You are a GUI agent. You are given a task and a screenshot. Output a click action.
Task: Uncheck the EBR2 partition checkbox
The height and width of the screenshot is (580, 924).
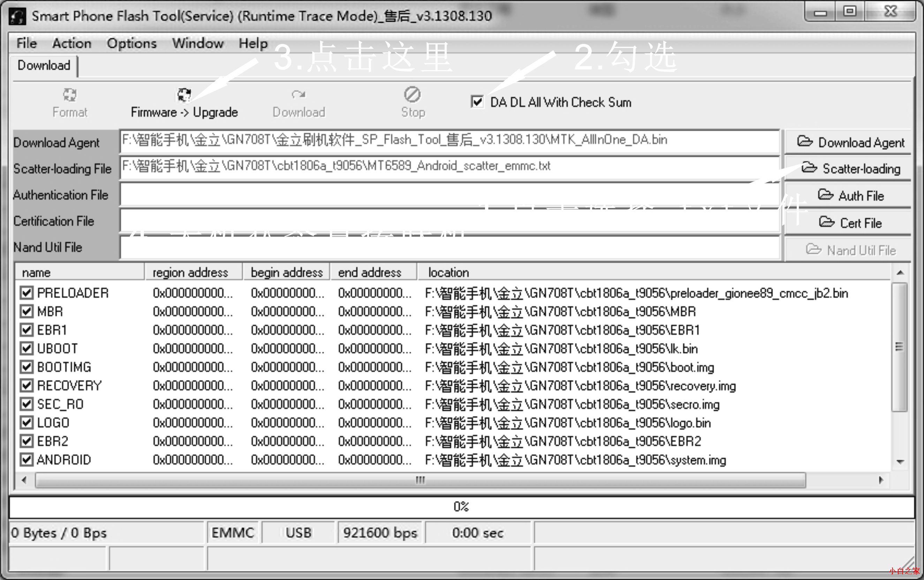click(x=26, y=441)
